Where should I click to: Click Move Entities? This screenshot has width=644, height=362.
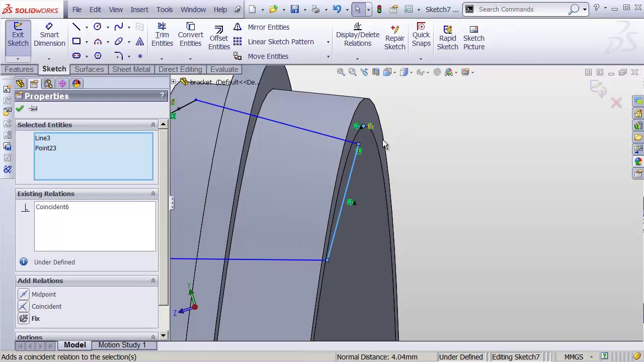coord(261,56)
